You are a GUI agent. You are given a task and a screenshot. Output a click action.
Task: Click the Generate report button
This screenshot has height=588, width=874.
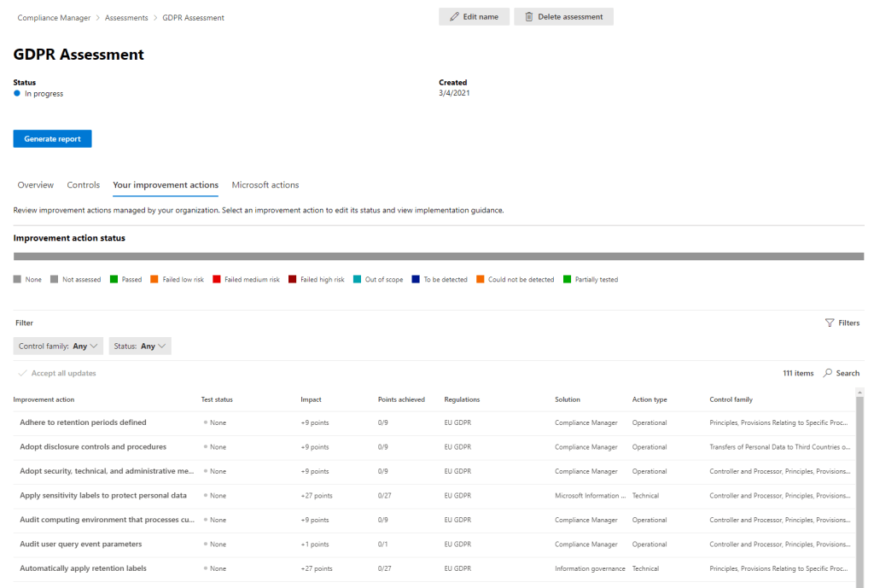[x=52, y=139]
